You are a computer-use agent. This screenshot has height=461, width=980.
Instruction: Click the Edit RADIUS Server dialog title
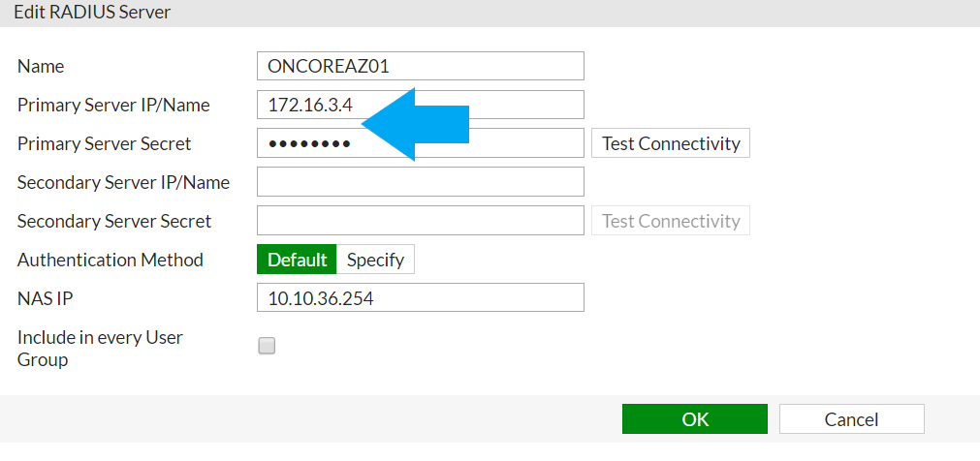91,13
